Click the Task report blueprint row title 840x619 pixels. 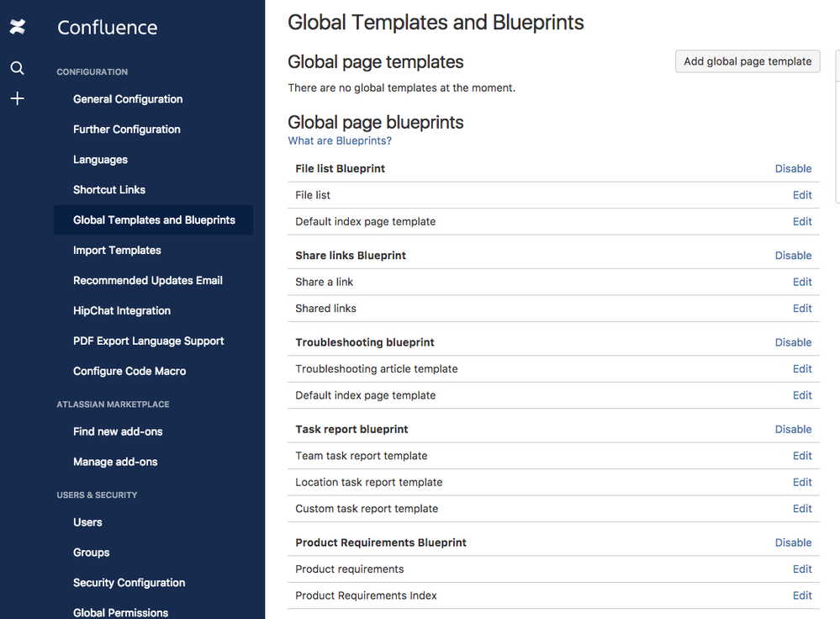(x=351, y=429)
